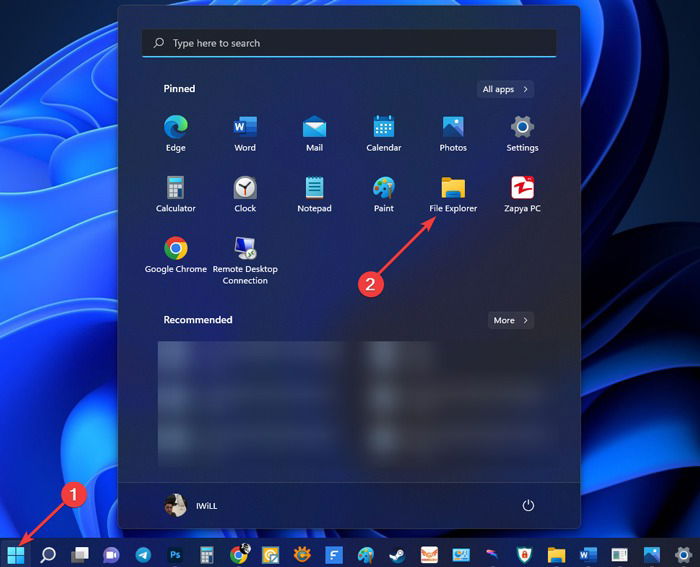The width and height of the screenshot is (700, 567).
Task: Launch the Clock app
Action: [245, 194]
